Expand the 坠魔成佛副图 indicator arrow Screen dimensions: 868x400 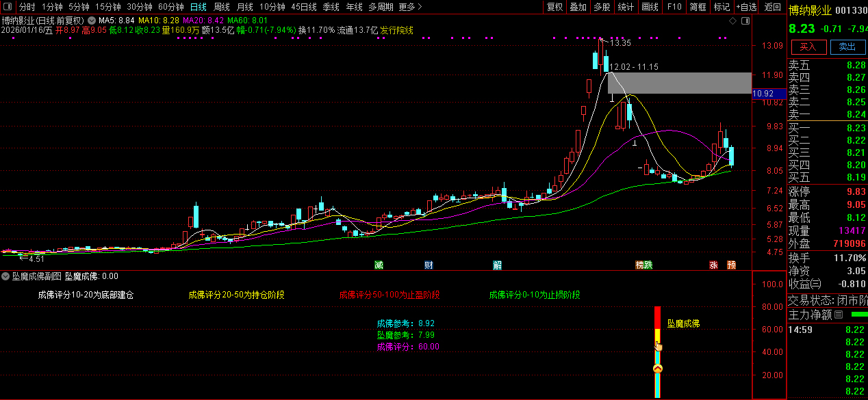6,276
